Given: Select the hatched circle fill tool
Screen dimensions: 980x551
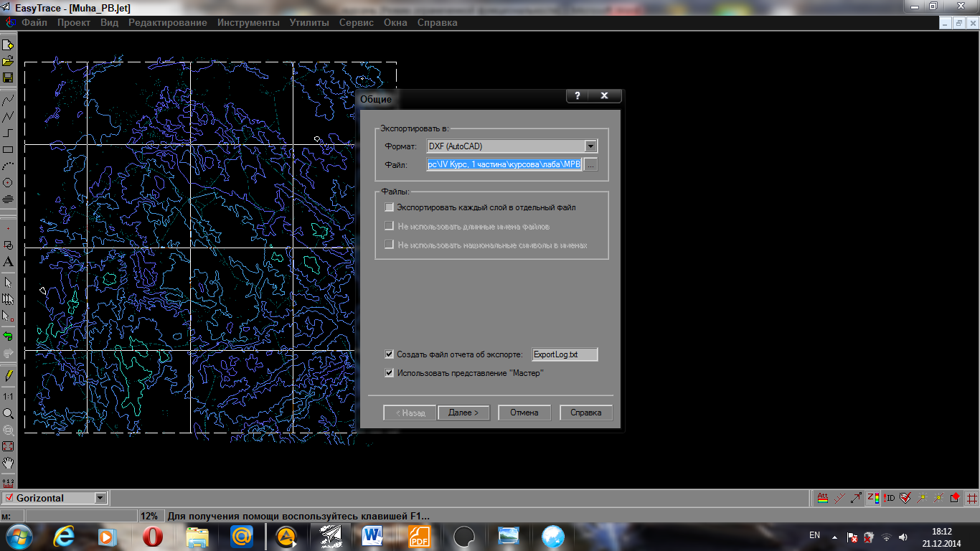Looking at the screenshot, I should tap(8, 199).
